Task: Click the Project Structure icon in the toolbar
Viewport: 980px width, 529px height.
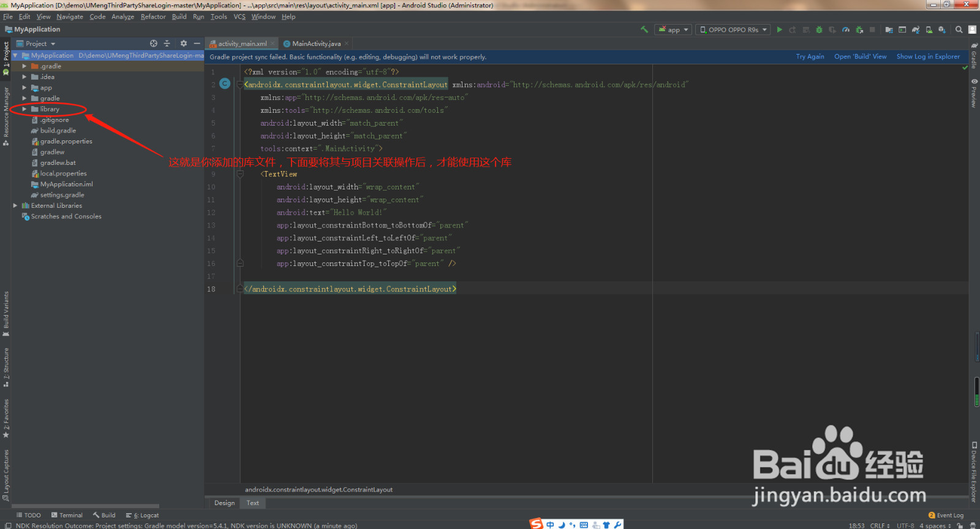Action: [889, 29]
